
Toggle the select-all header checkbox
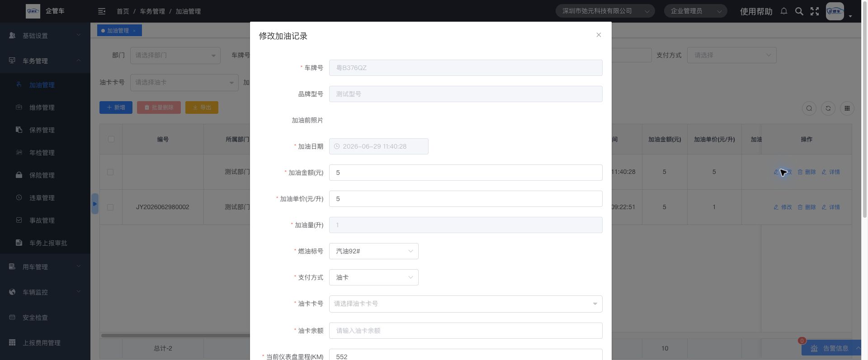tap(111, 139)
